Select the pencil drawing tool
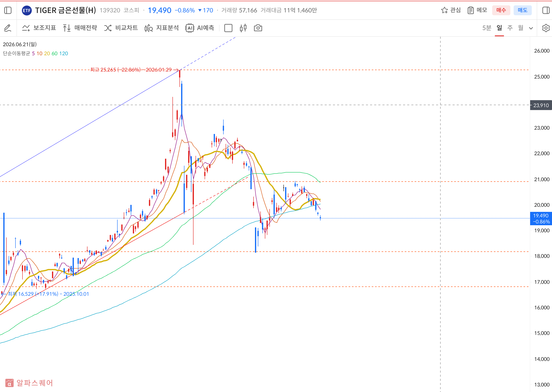This screenshot has height=392, width=552. coord(8,28)
